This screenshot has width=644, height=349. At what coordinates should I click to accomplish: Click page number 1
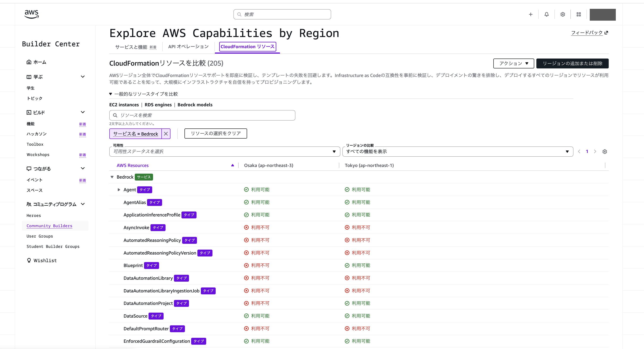[x=587, y=151]
